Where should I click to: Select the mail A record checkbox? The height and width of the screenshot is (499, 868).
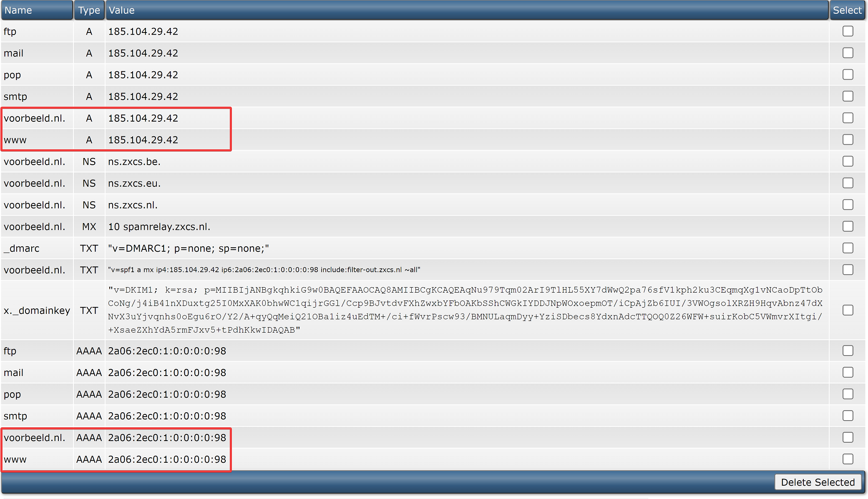[848, 53]
